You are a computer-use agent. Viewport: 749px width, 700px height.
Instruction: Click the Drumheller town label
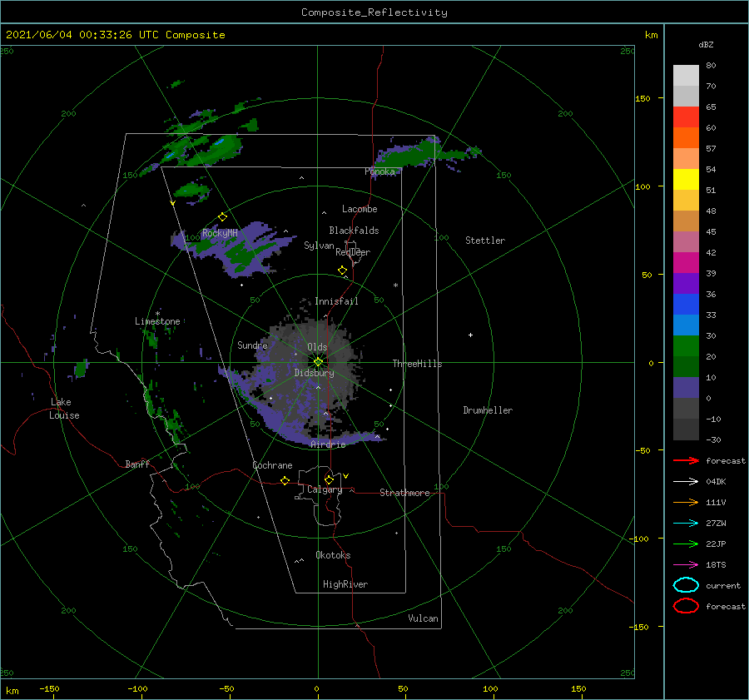(x=488, y=410)
